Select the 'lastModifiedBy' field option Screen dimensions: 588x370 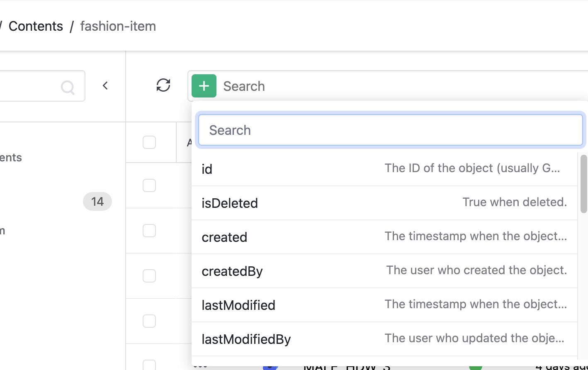click(384, 339)
